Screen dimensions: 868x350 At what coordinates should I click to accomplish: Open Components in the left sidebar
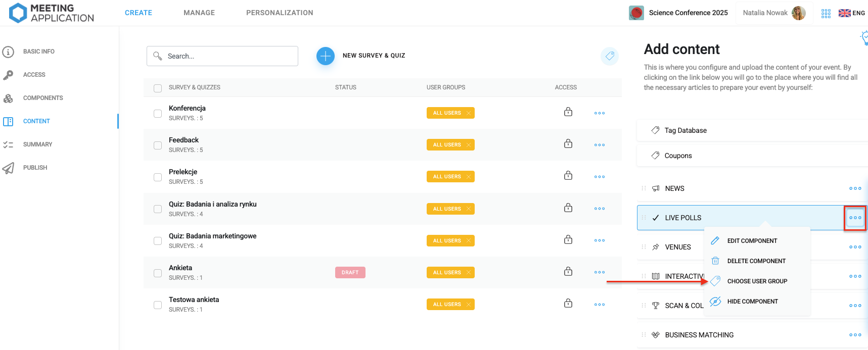[x=42, y=98]
